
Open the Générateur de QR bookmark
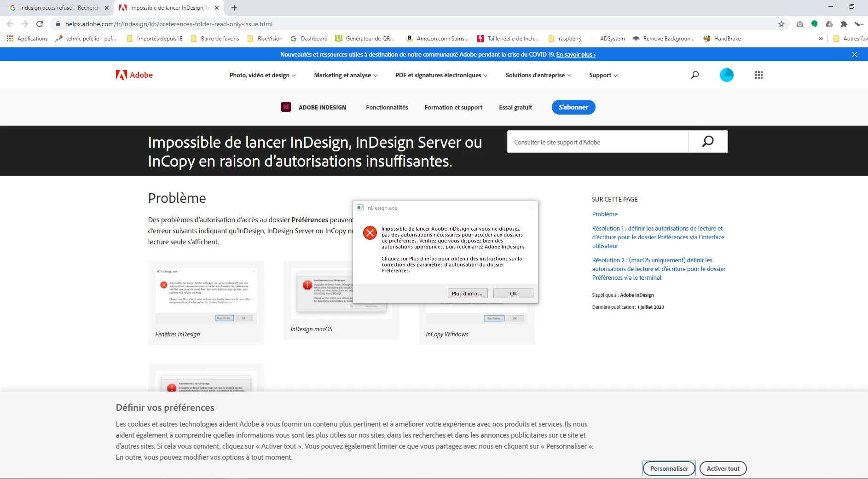(365, 39)
